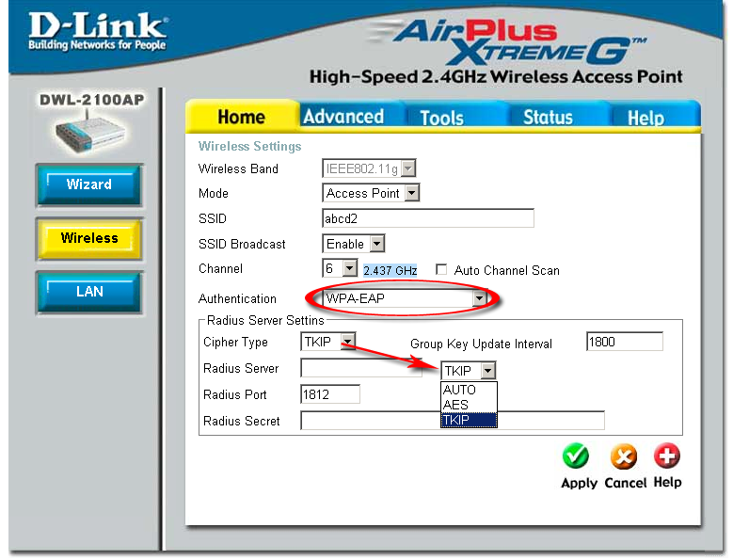733x560 pixels.
Task: Switch to the Help tab
Action: (645, 118)
